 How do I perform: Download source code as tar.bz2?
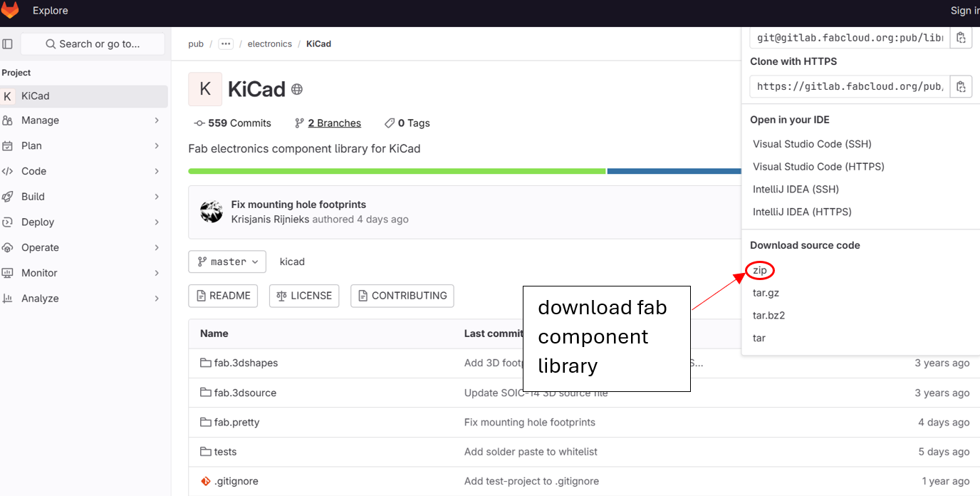click(768, 315)
